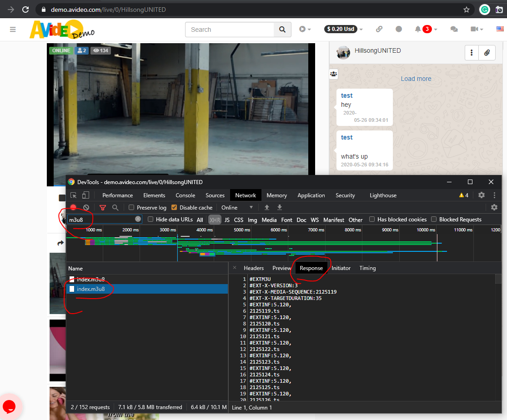
Task: Click Load more in the chat
Action: [x=416, y=79]
